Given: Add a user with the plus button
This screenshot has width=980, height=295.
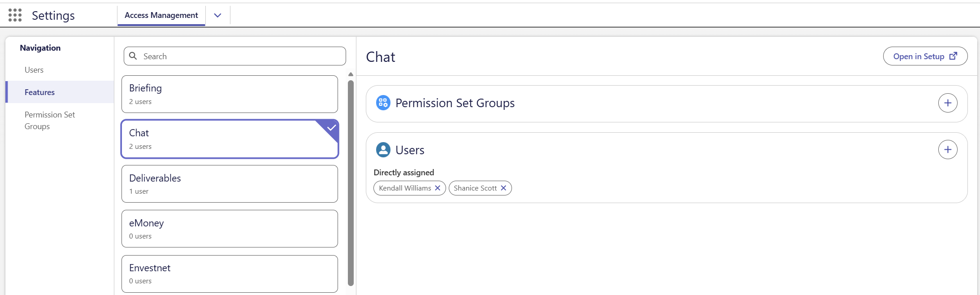Looking at the screenshot, I should coord(948,149).
